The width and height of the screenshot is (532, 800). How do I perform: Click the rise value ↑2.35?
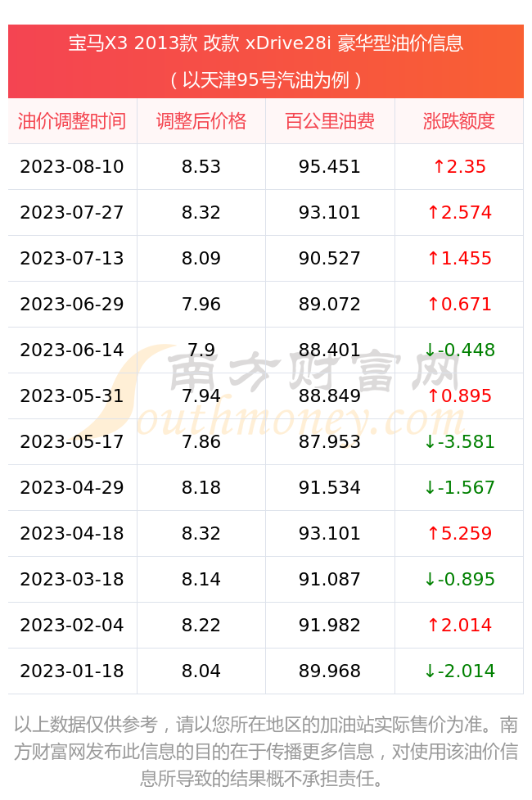click(x=459, y=167)
